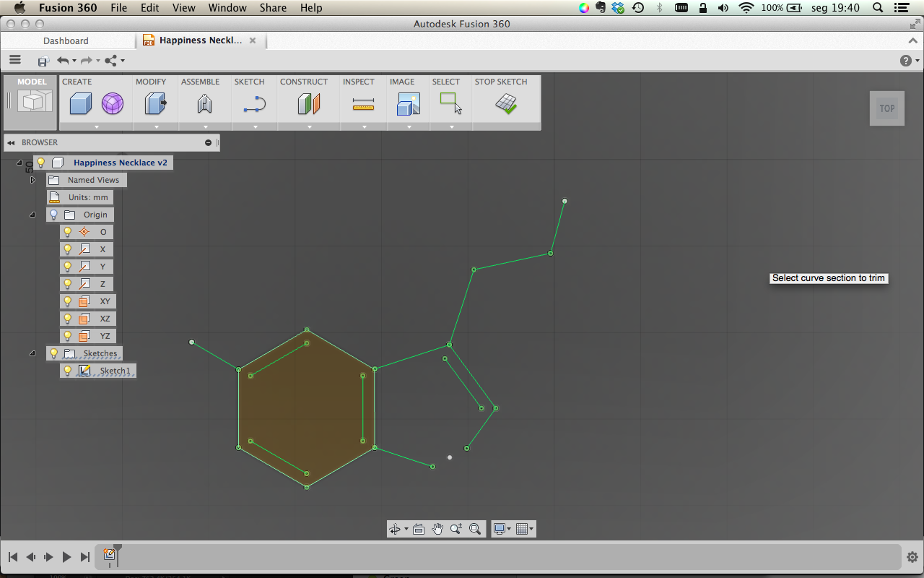
Task: Expand the Named Views folder
Action: [x=32, y=180]
